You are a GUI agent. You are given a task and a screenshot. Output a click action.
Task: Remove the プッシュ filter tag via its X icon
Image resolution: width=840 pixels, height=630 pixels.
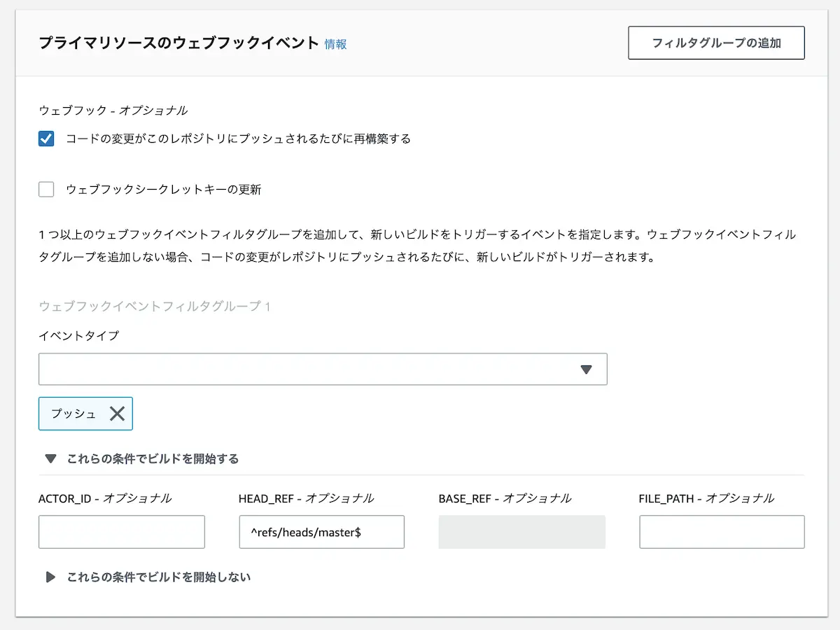(119, 413)
